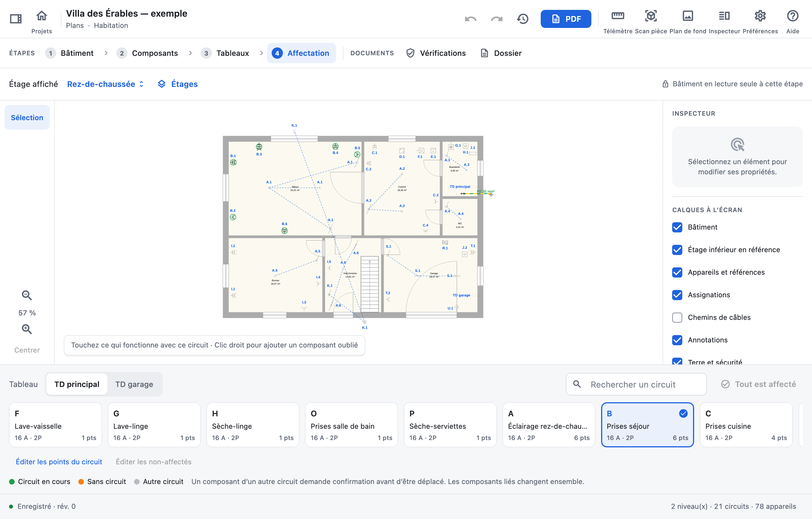812x519 pixels.
Task: Toggle Appareils et références layer
Action: [677, 272]
